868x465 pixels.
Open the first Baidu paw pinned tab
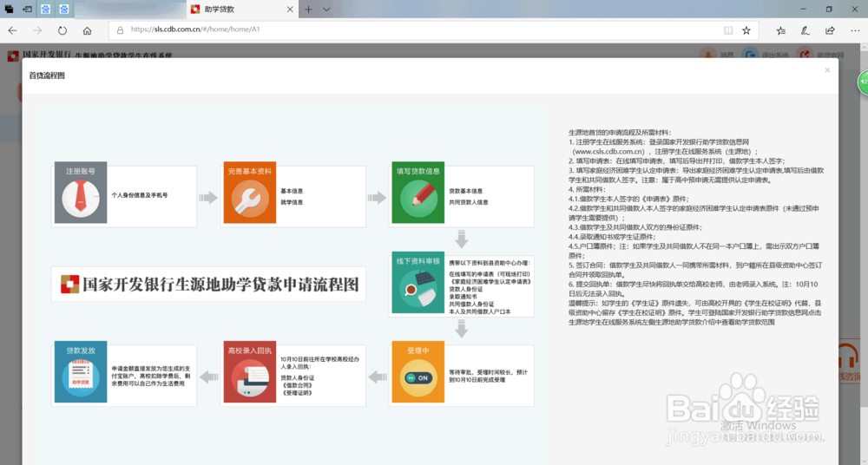pos(45,10)
